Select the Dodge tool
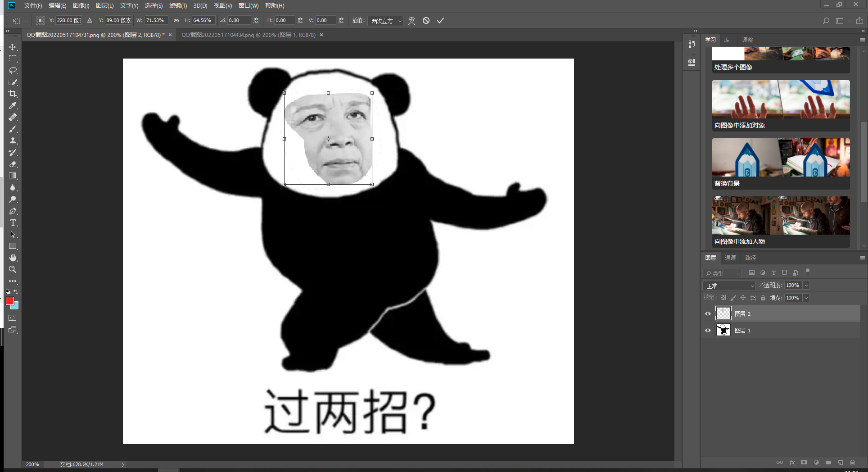Image resolution: width=868 pixels, height=472 pixels. pyautogui.click(x=13, y=199)
